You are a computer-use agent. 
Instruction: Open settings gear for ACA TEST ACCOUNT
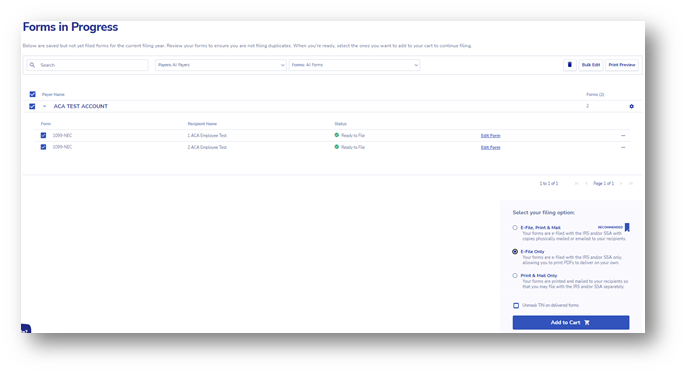click(x=631, y=106)
